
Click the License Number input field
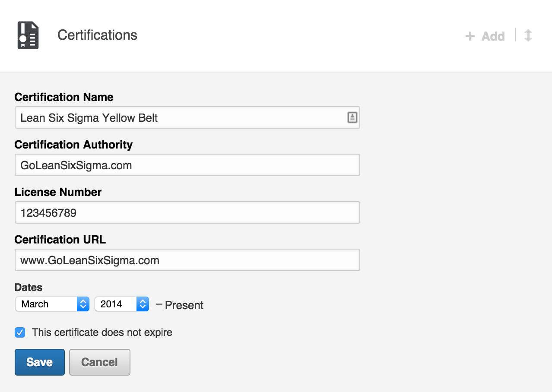(187, 212)
